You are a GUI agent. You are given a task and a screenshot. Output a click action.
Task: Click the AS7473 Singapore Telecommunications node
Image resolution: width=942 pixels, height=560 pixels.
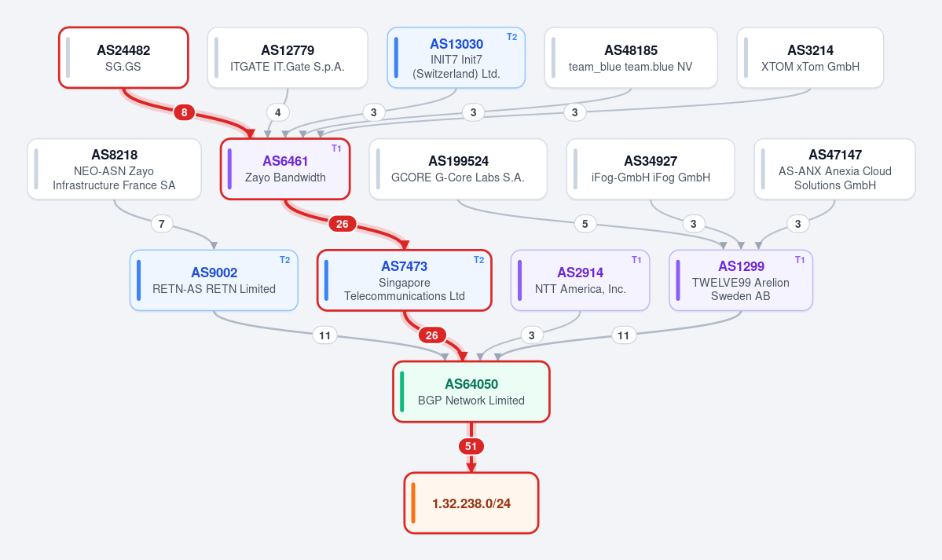405,280
